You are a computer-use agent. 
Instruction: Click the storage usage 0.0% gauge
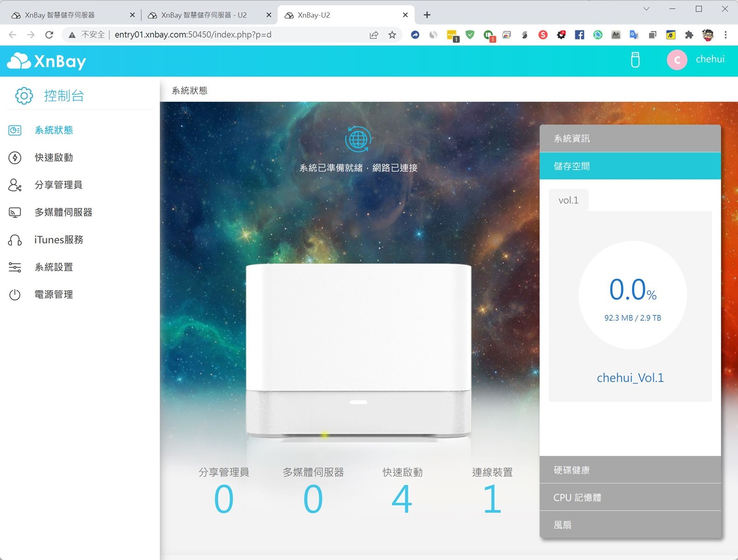(632, 295)
